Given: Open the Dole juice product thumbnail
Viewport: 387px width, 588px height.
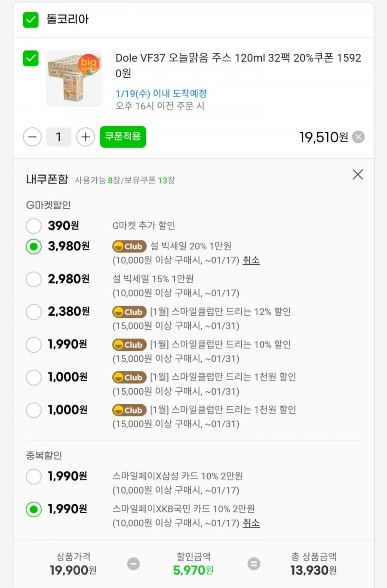Looking at the screenshot, I should [x=74, y=79].
